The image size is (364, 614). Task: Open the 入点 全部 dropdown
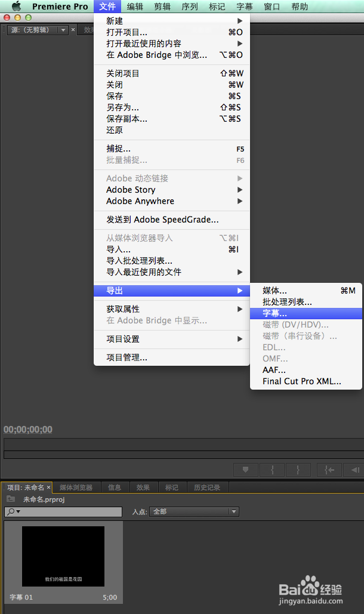194,511
